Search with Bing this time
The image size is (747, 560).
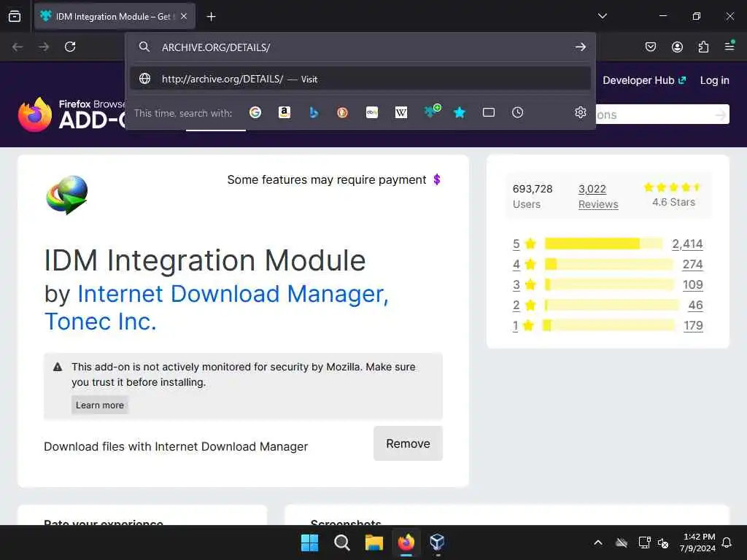[314, 112]
